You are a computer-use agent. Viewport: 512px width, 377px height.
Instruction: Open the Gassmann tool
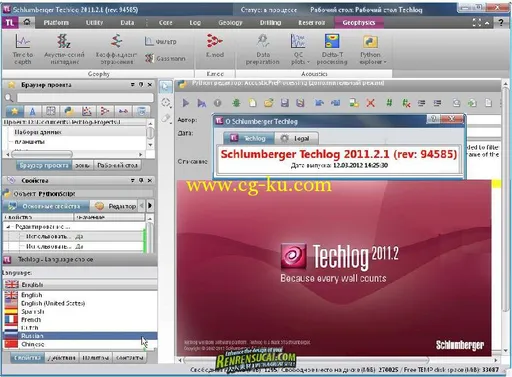165,58
